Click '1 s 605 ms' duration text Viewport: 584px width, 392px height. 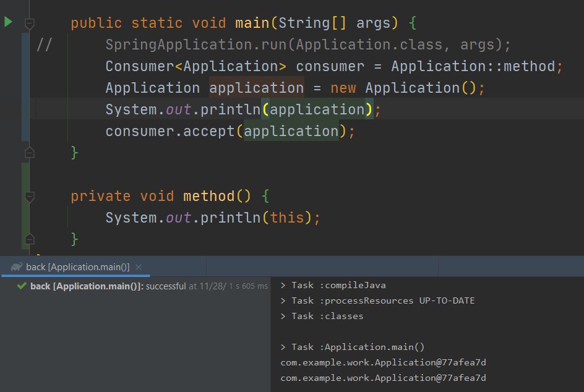click(249, 286)
